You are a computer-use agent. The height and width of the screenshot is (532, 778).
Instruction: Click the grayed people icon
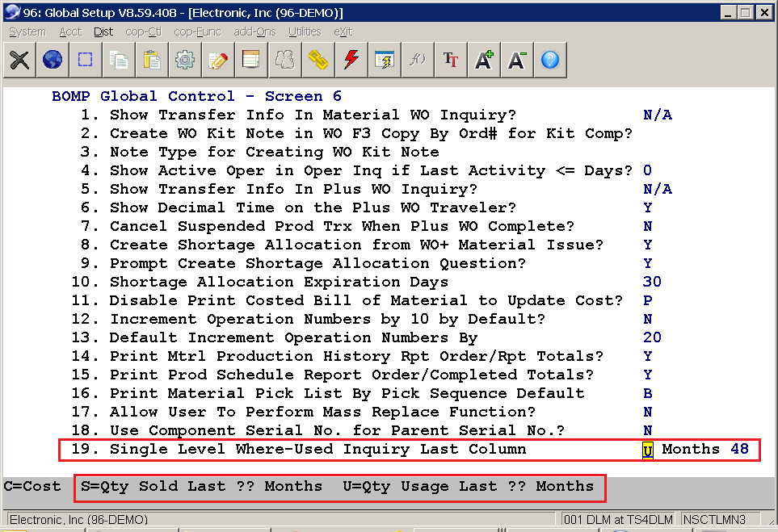pyautogui.click(x=285, y=61)
